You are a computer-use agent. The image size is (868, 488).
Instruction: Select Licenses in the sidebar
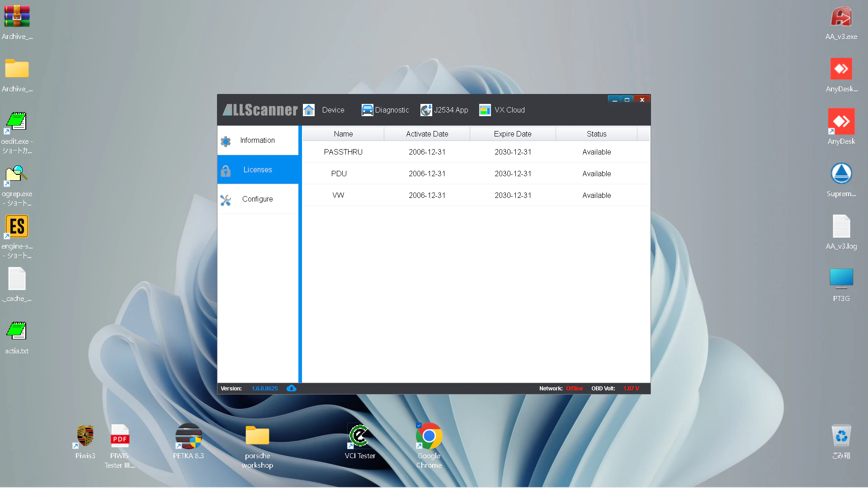click(258, 170)
